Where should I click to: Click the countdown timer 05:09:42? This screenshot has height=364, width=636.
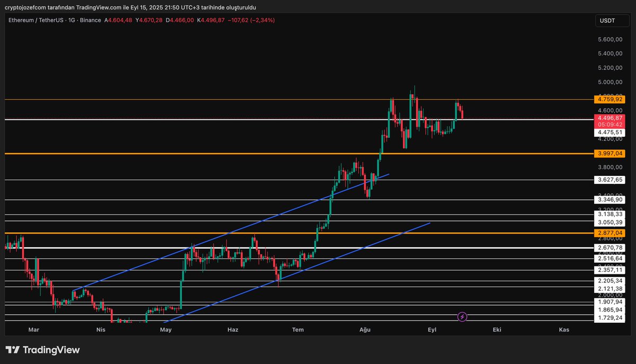click(x=609, y=125)
